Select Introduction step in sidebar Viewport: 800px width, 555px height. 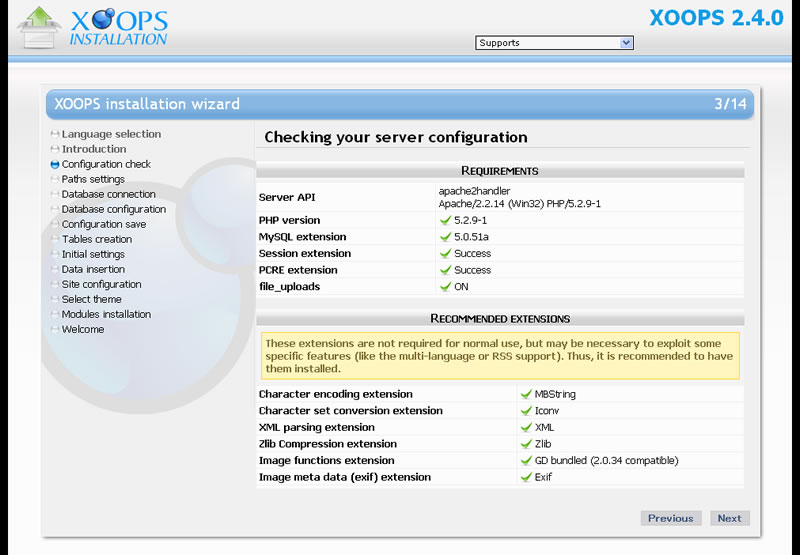(94, 149)
